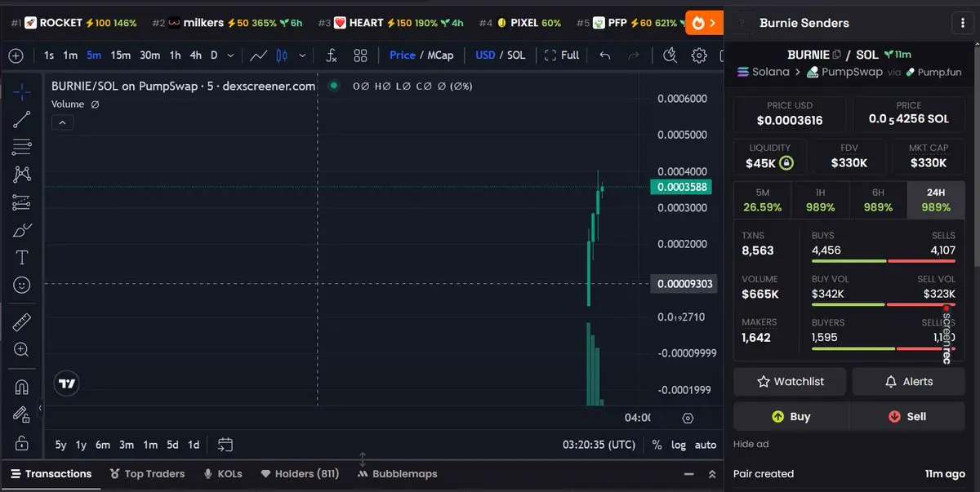Collapse the drawing toolbar side arrow
This screenshot has width=980, height=492.
click(40, 408)
